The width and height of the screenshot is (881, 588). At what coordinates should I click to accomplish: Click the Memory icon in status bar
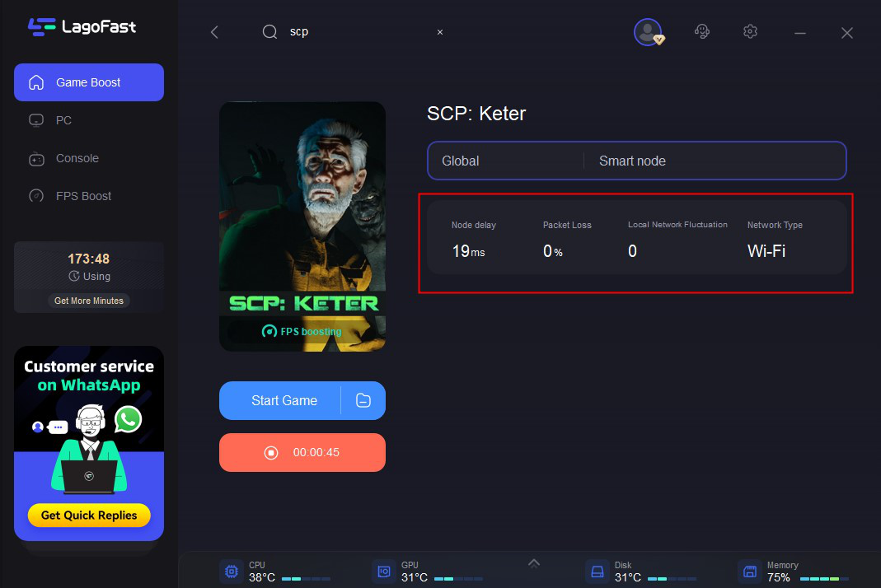pyautogui.click(x=749, y=572)
